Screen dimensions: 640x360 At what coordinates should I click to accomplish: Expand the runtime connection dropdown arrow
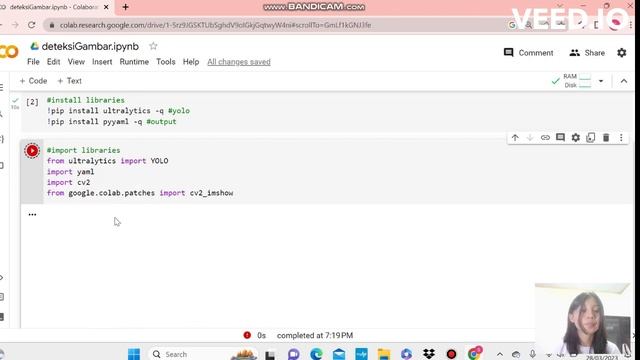601,81
